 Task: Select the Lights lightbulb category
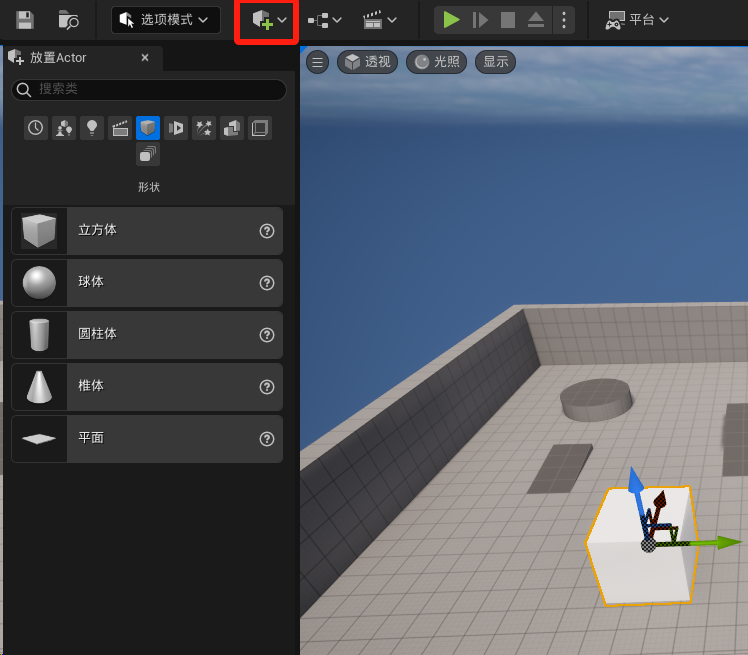click(92, 127)
